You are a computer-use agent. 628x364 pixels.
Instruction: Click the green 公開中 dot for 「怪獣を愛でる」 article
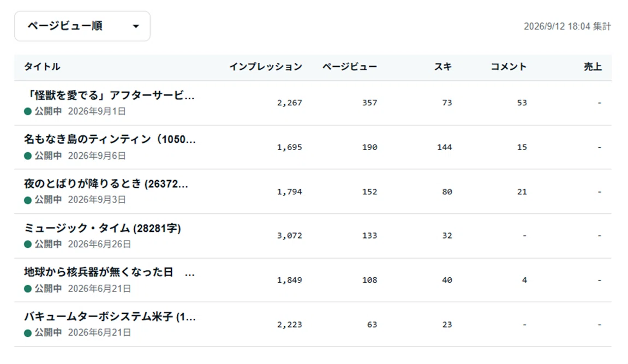coord(28,111)
